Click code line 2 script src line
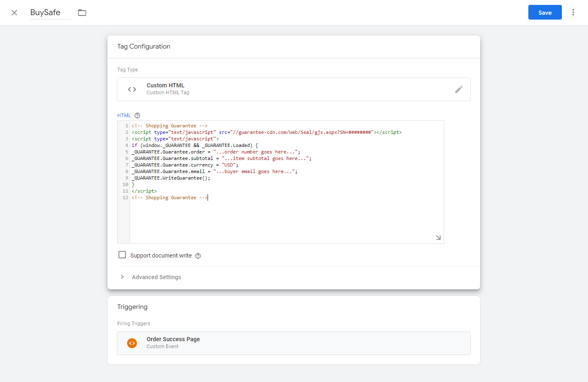Screen dimensions: 588x382 coord(266,132)
